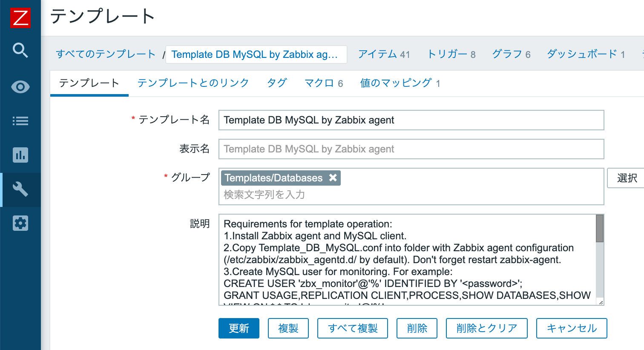Open the テンプレートとのリンク tab

[x=193, y=83]
